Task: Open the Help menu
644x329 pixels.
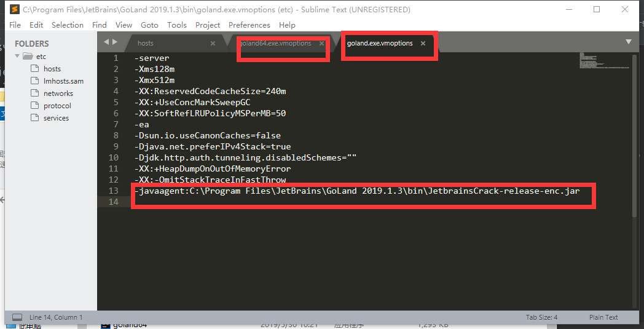Action: [287, 25]
